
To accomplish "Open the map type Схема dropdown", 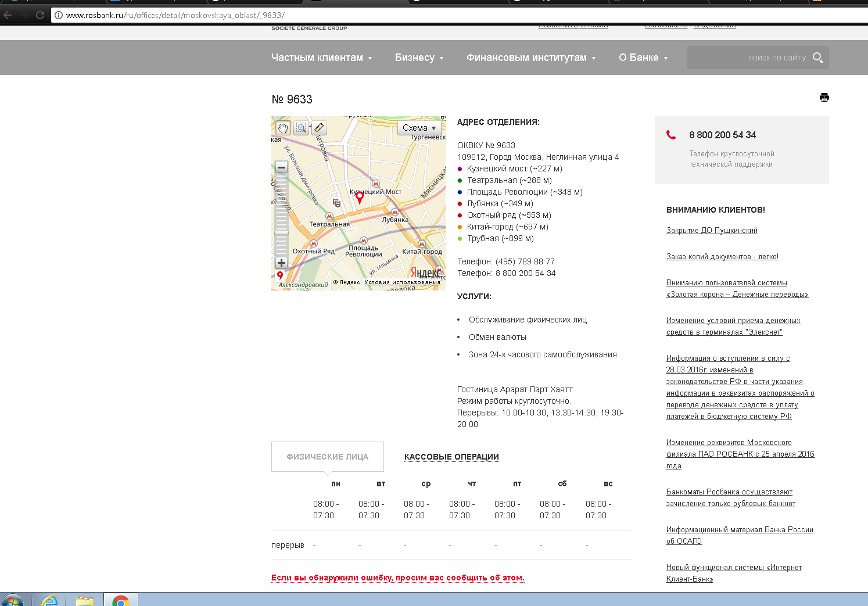I will point(419,128).
